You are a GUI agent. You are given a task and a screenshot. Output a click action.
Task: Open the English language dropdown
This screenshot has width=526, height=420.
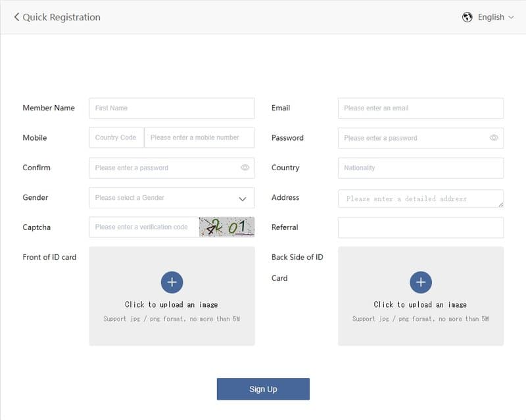click(x=496, y=17)
